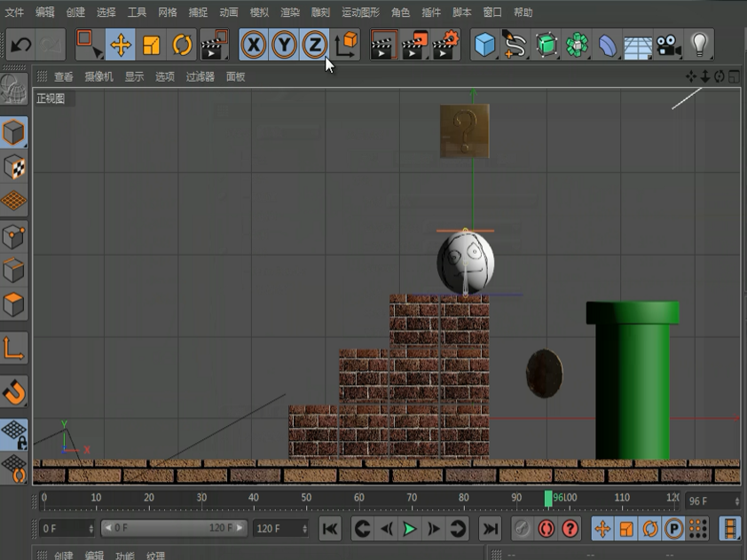Open the 渲染 menu
Screen dimensions: 747x560
tap(289, 12)
